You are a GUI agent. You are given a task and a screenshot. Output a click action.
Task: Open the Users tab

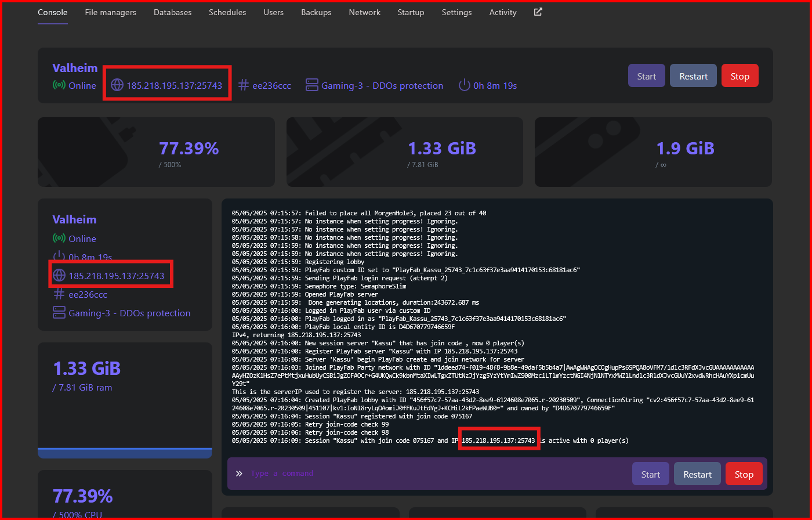tap(273, 12)
